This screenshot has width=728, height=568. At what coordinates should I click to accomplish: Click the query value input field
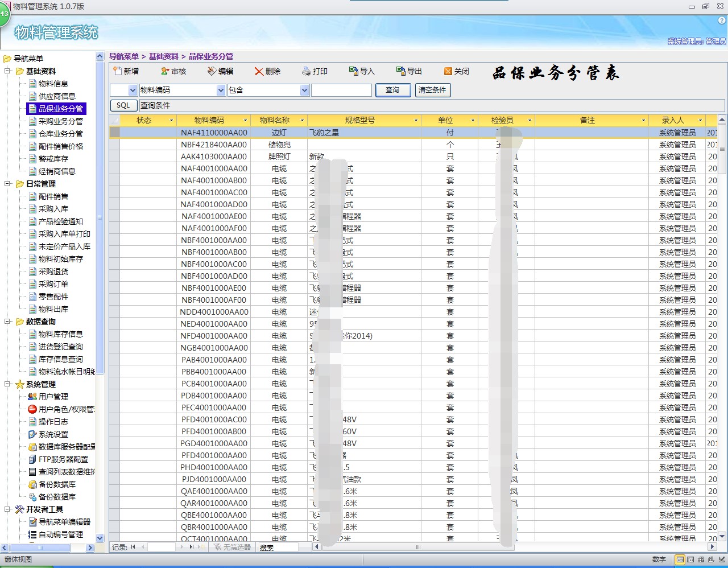[x=341, y=90]
